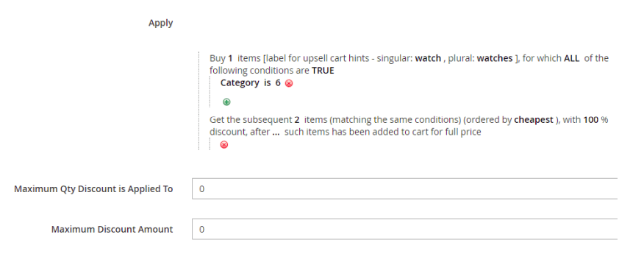Focus the Maximum Qty Discount field
The width and height of the screenshot is (644, 265).
click(404, 189)
